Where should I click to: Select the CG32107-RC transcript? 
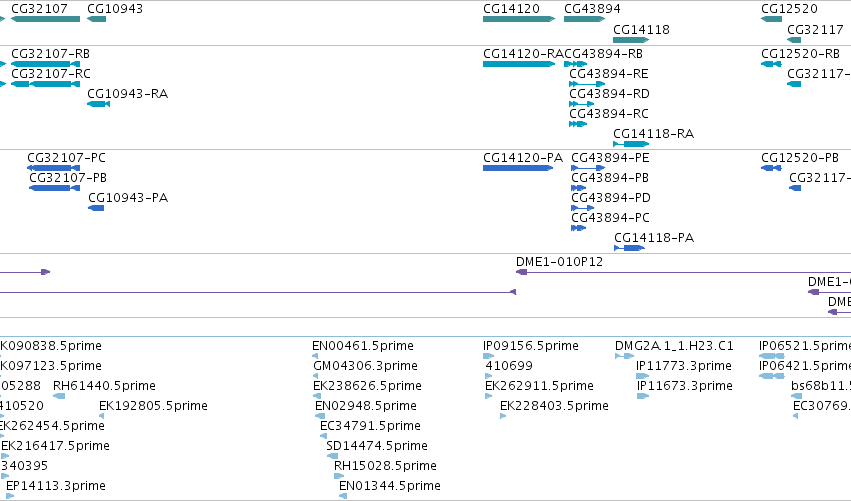tap(46, 84)
